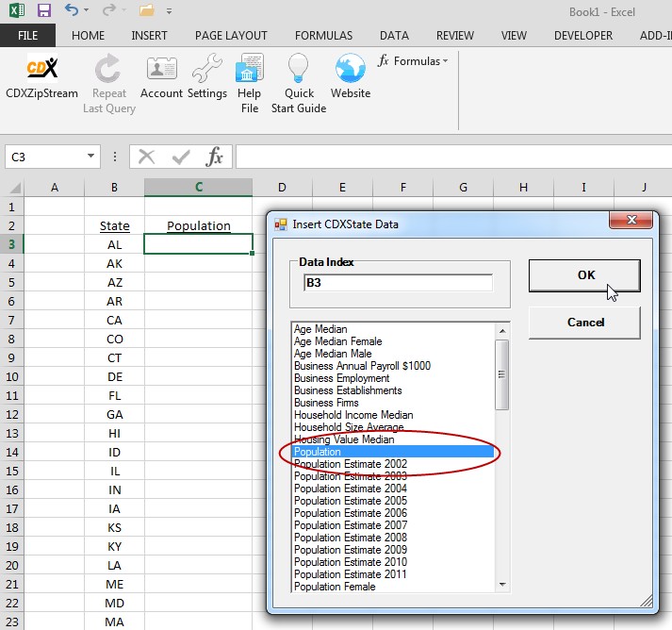Image resolution: width=672 pixels, height=630 pixels.
Task: Click the cell containing HI
Action: pos(114,433)
